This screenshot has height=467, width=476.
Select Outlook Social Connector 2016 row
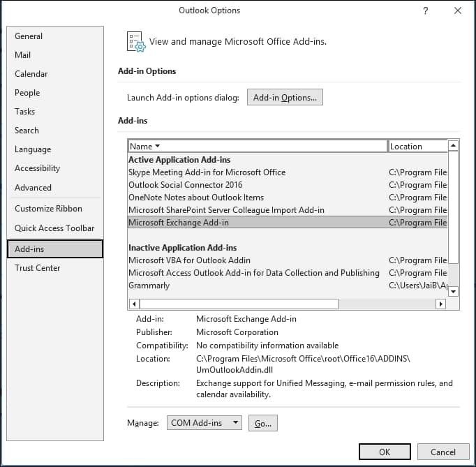coord(288,184)
